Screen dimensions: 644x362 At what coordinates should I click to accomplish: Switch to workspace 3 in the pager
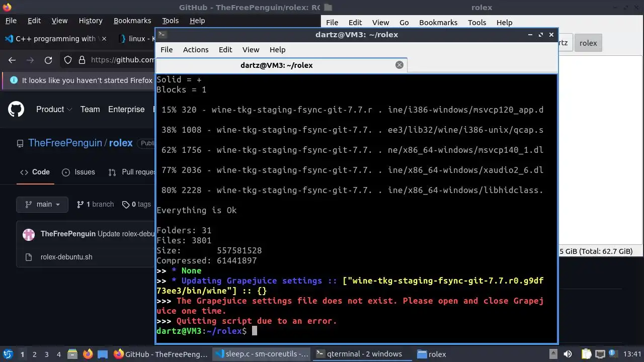click(46, 354)
